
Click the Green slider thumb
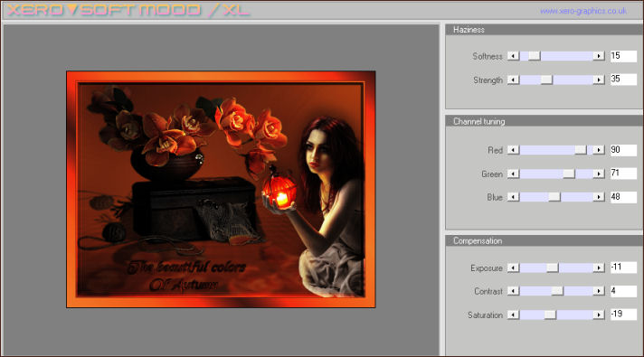pos(569,174)
